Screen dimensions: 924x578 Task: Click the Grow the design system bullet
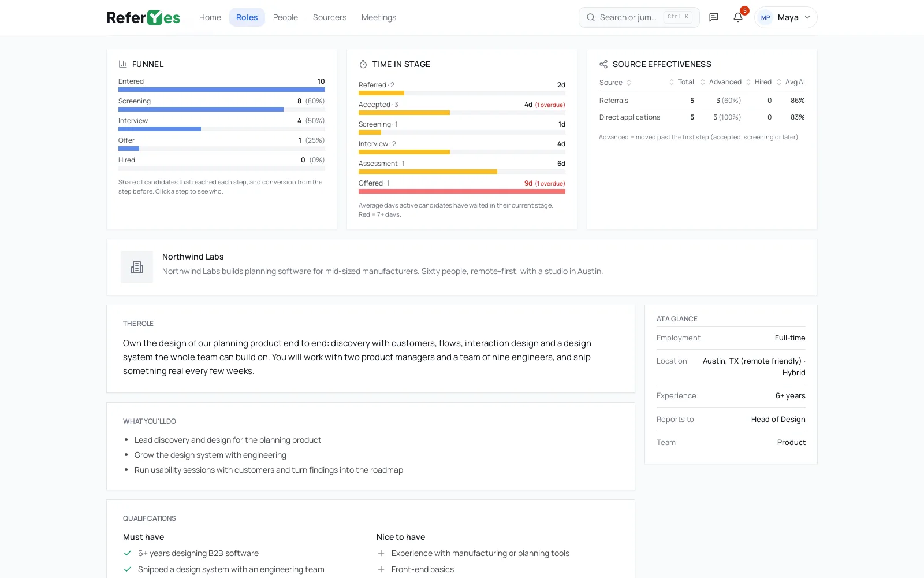click(x=210, y=455)
